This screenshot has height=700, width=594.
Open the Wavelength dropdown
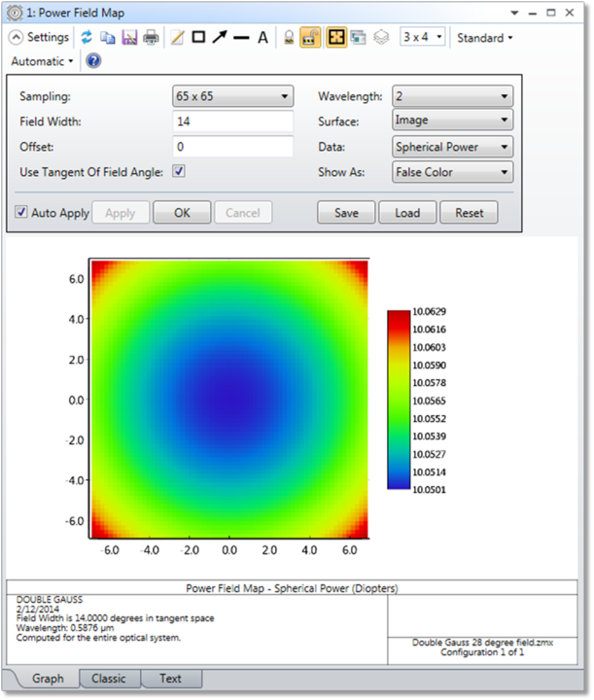[453, 96]
